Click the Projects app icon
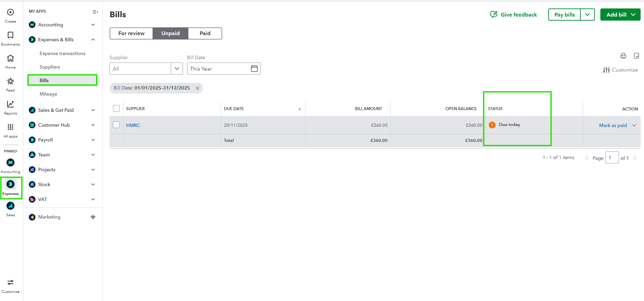 (32, 170)
